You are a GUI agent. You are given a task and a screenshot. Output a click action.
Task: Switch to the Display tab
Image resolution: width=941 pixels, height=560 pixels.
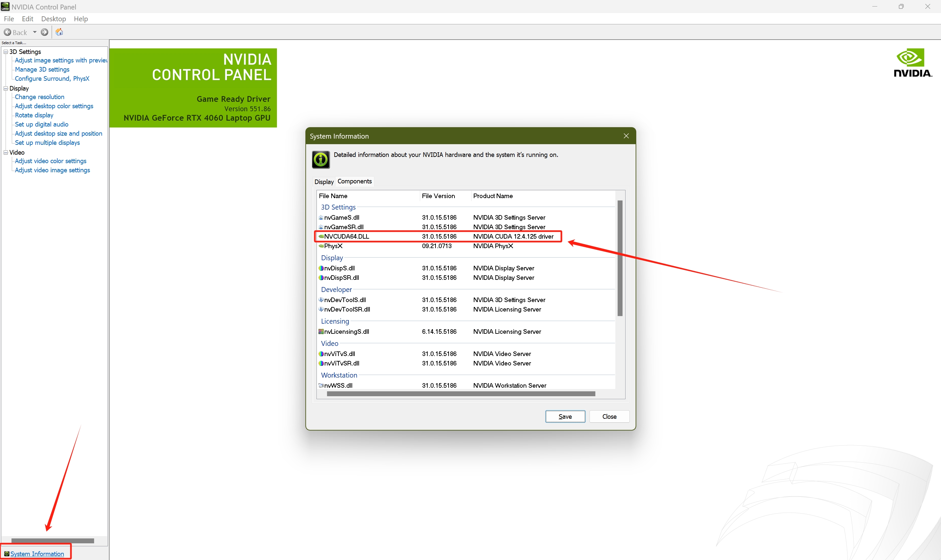tap(324, 182)
